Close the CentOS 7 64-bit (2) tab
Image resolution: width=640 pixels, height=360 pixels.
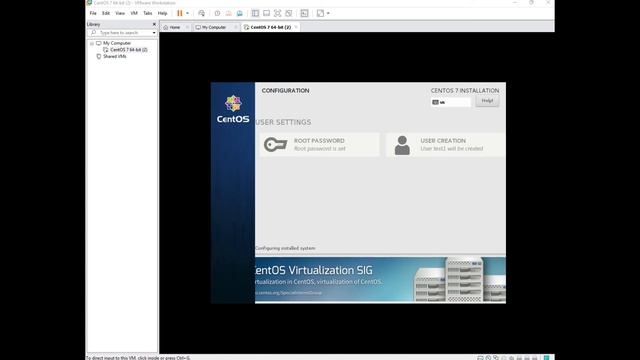(296, 27)
